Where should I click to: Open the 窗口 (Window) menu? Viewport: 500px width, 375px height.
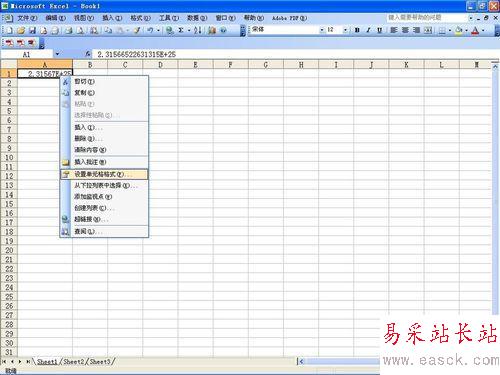(225, 18)
